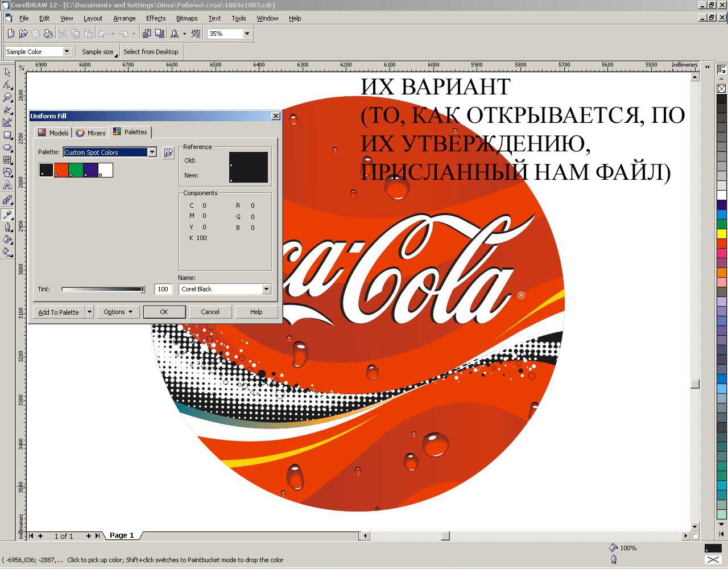The width and height of the screenshot is (728, 569).
Task: Select the Interactive Blend tool
Action: pos(7,200)
